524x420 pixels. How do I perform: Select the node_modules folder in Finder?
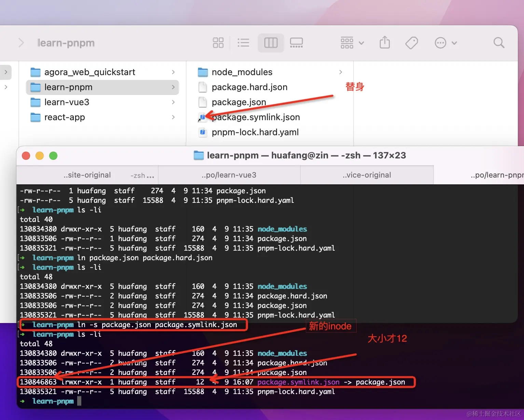(270, 72)
